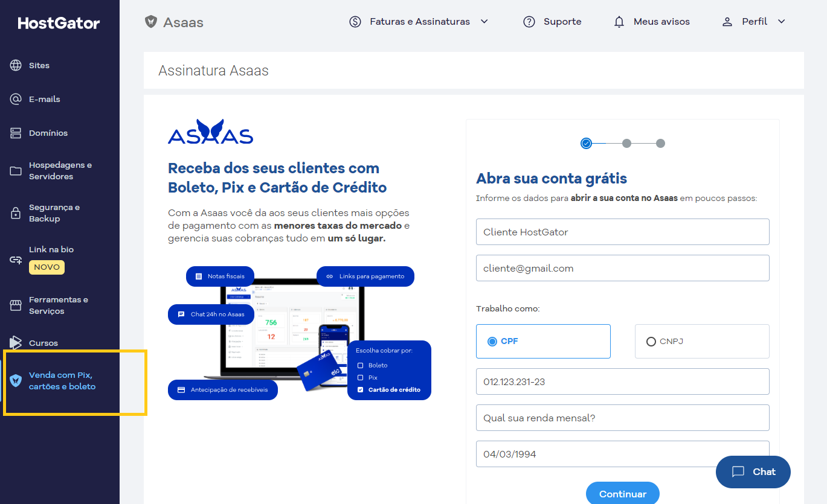Click second step progress dot

click(x=626, y=143)
